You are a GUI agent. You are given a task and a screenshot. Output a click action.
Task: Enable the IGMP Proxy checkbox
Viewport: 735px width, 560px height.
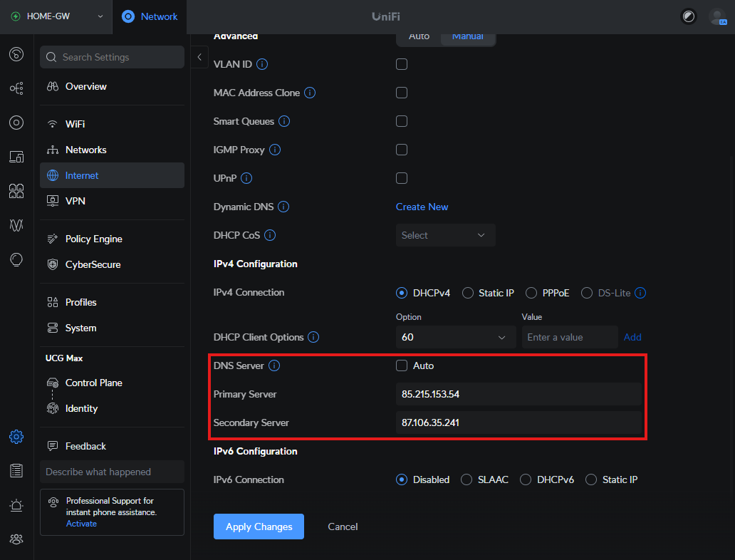(x=401, y=150)
